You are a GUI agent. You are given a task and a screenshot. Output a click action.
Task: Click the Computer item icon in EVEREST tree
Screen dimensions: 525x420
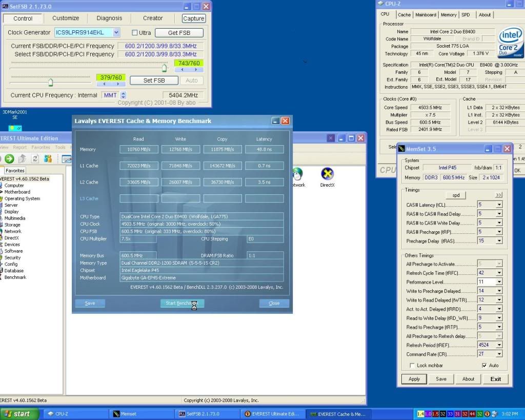point(1,185)
